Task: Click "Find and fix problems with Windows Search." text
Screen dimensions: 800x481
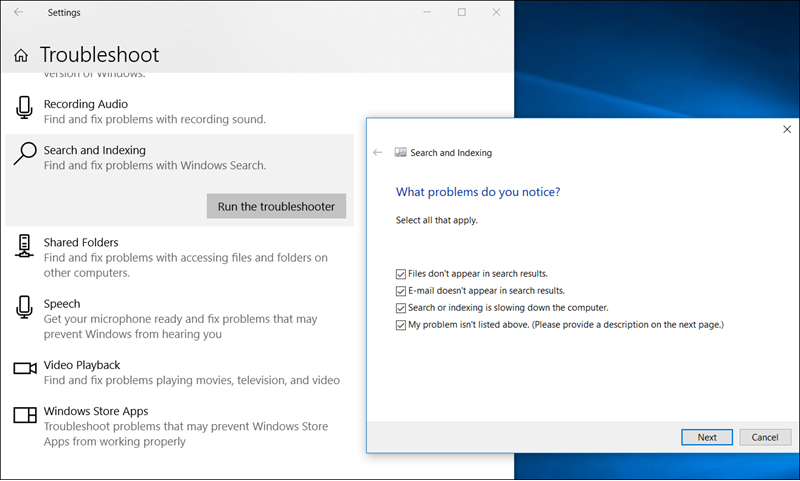Action: tap(155, 165)
